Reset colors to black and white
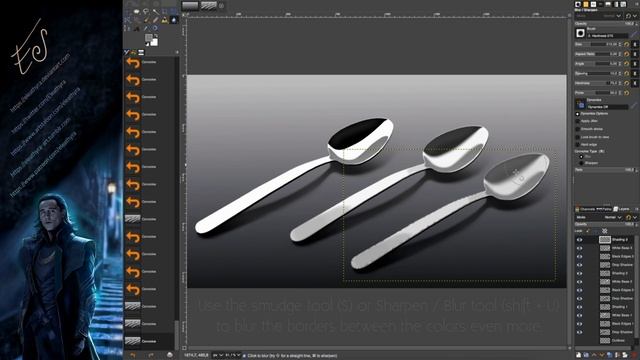 (147, 44)
